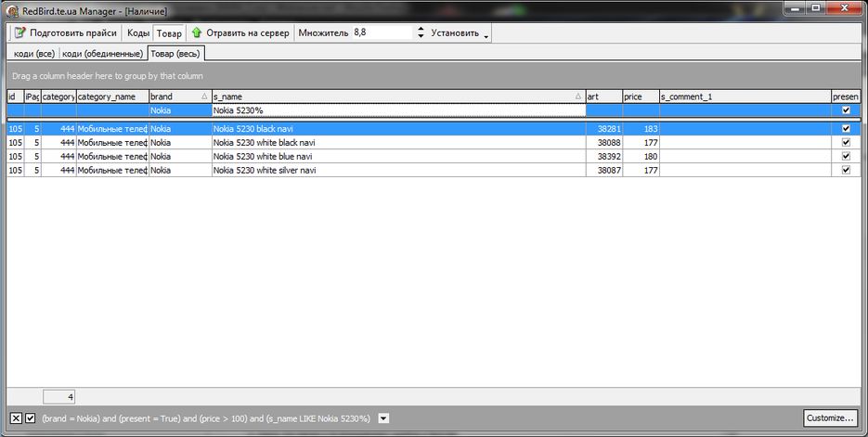868x437 pixels.
Task: Click the art column header
Action: [604, 96]
